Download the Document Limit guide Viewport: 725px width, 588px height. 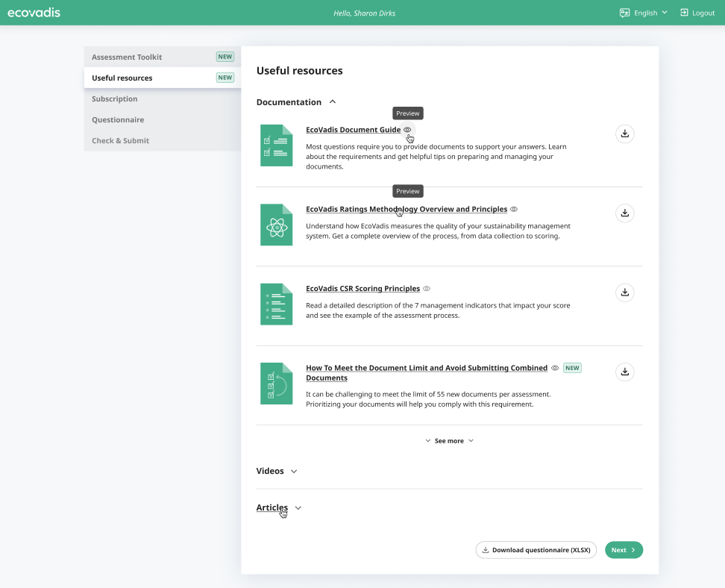[624, 372]
